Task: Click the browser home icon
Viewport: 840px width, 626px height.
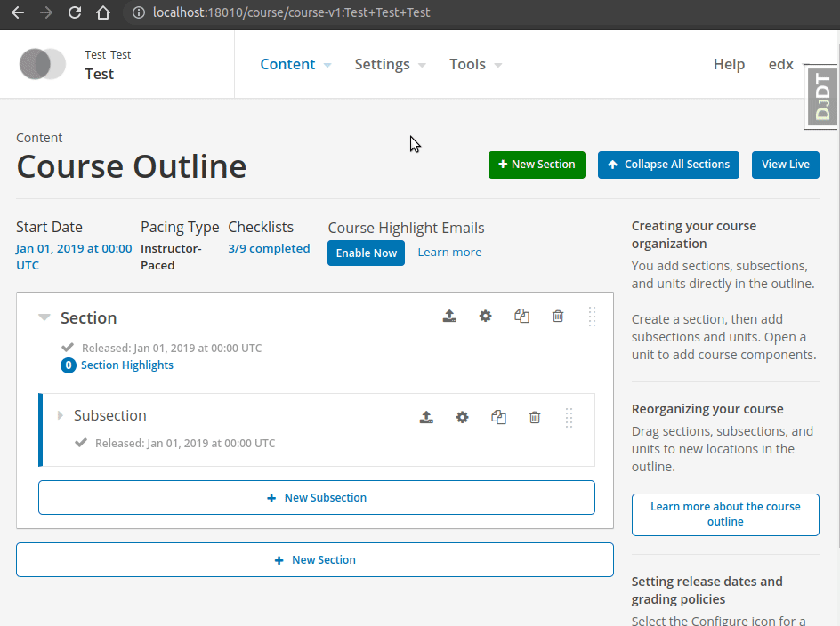Action: pos(103,12)
